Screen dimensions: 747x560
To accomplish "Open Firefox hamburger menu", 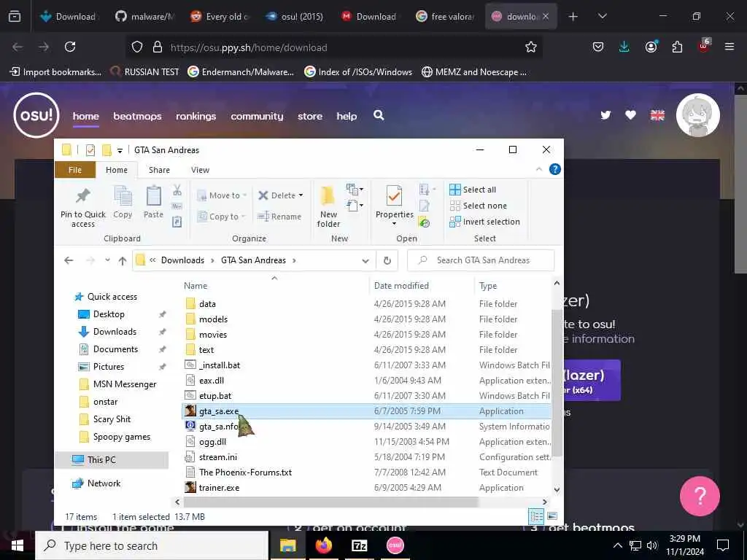I will pyautogui.click(x=729, y=47).
